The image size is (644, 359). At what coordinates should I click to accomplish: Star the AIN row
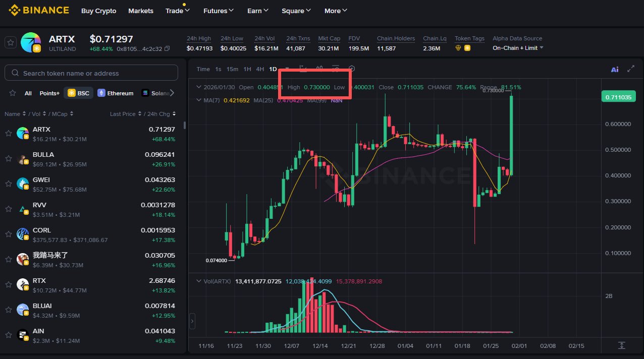point(9,335)
